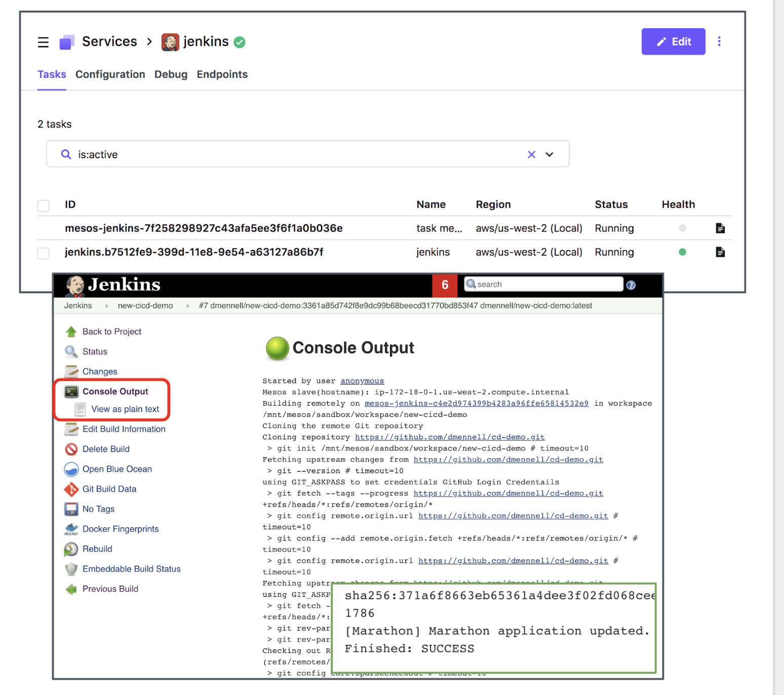This screenshot has height=695, width=784.
Task: Click the Services breadcrumb link
Action: (x=109, y=42)
